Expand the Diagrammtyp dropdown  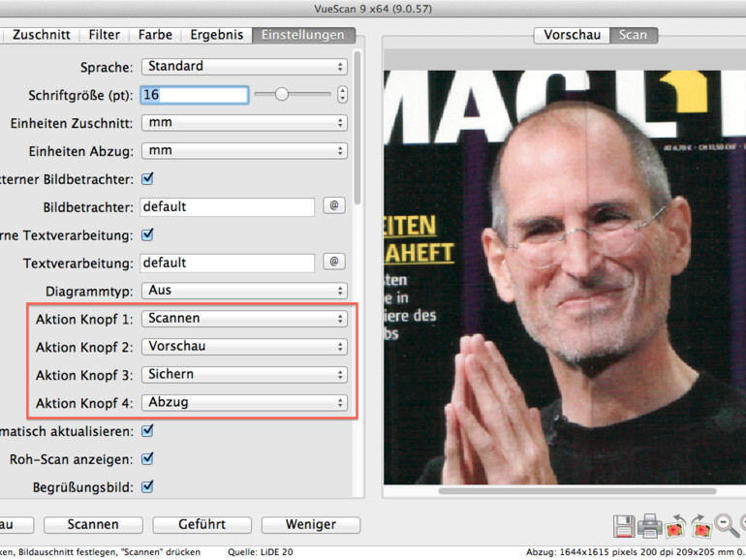point(244,291)
